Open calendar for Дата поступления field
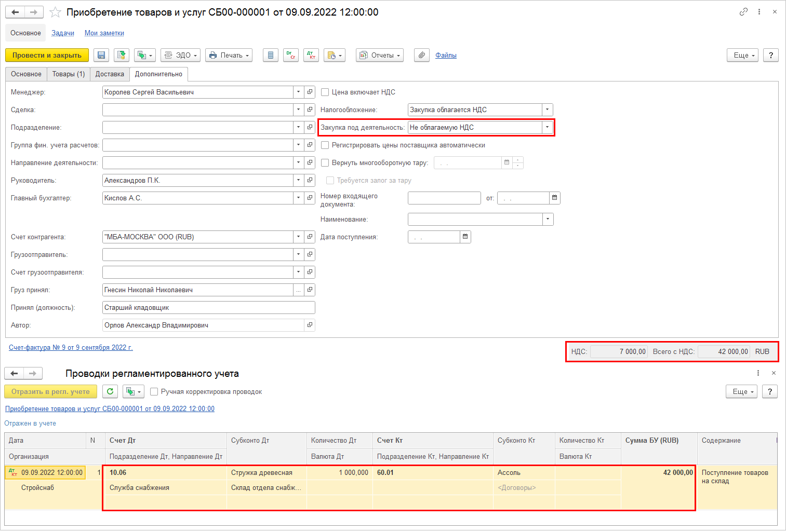Image resolution: width=786 pixels, height=532 pixels. click(x=465, y=237)
